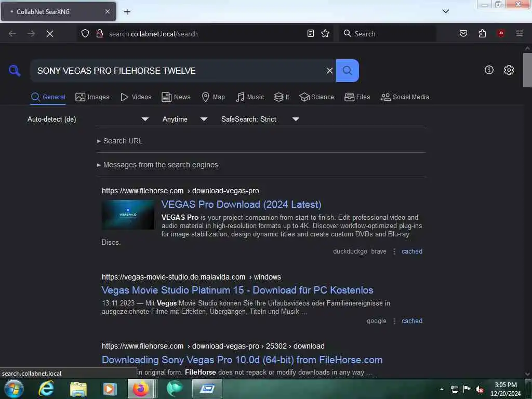Switch to the Videos category

[136, 97]
